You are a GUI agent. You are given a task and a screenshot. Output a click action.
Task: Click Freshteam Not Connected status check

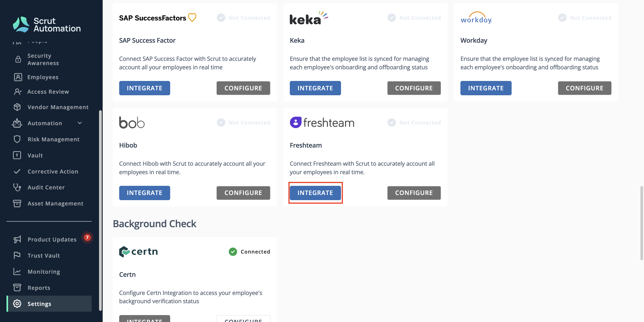click(392, 123)
